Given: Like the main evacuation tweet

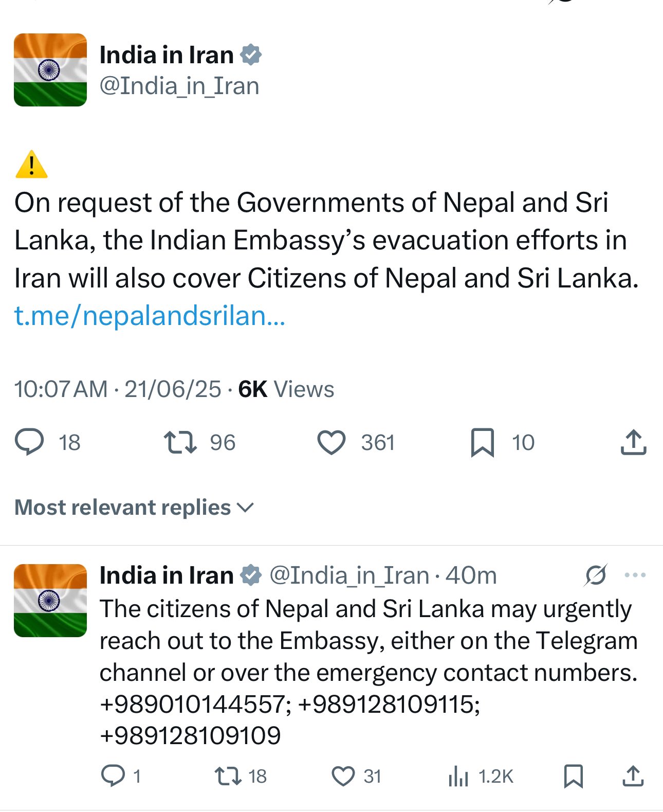Looking at the screenshot, I should pos(331,442).
